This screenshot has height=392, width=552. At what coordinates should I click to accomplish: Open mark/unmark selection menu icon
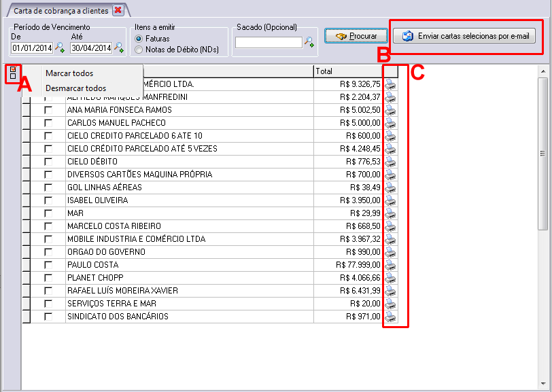point(13,73)
